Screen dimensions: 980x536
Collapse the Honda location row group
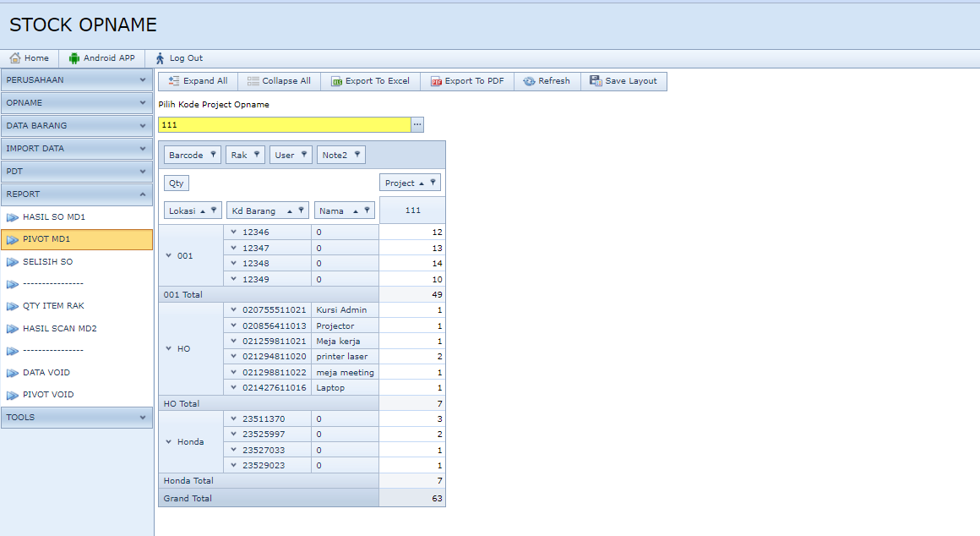coord(169,442)
